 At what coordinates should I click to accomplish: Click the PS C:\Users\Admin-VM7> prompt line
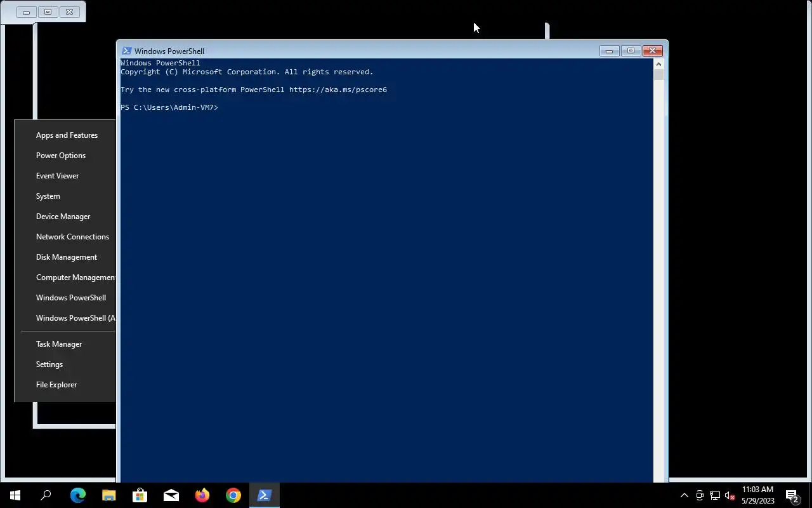[169, 107]
